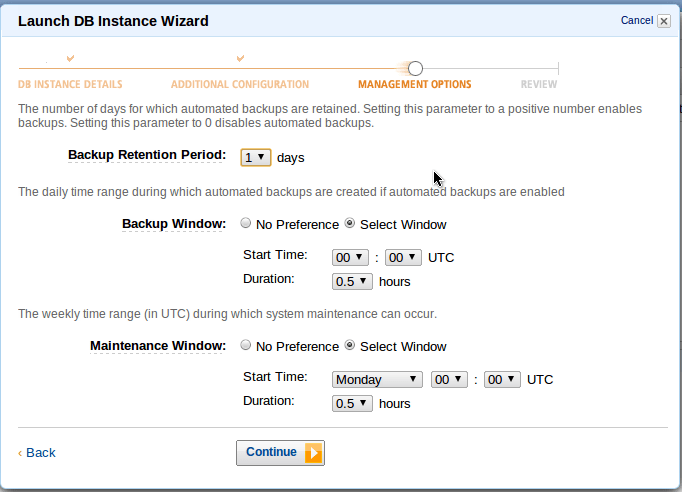Choose Select Window for Backup Window

pos(350,224)
